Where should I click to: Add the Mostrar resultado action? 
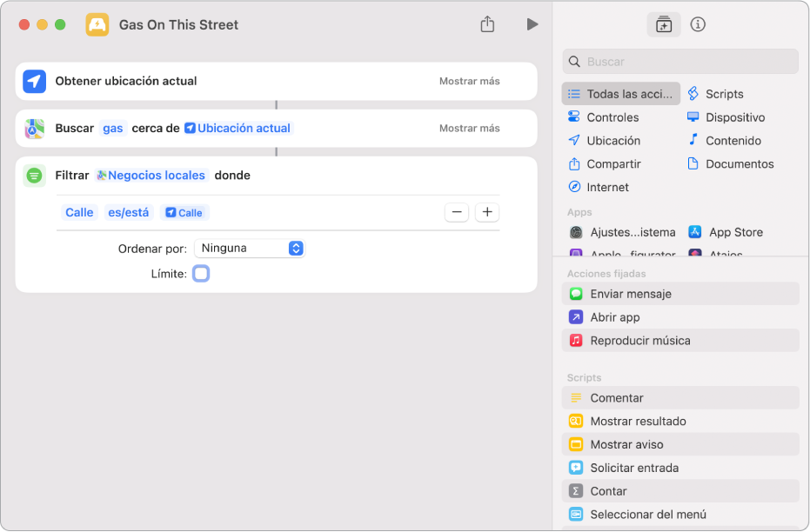pos(680,421)
